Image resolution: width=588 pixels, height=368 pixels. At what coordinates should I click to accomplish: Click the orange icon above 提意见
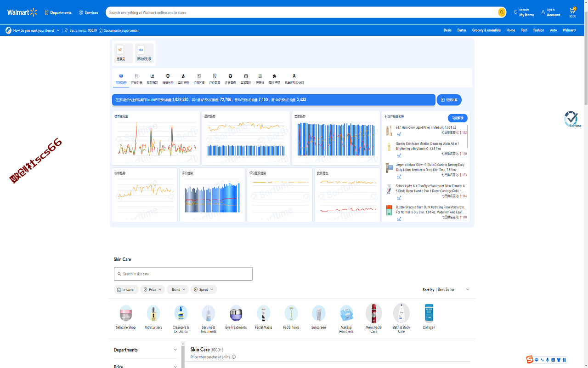click(x=120, y=50)
